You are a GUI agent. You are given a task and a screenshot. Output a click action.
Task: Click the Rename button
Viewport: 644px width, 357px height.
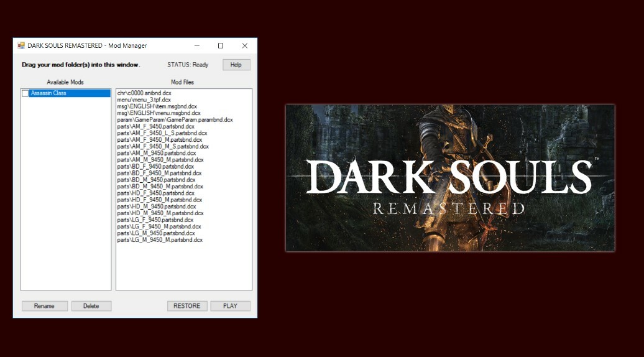click(x=44, y=306)
